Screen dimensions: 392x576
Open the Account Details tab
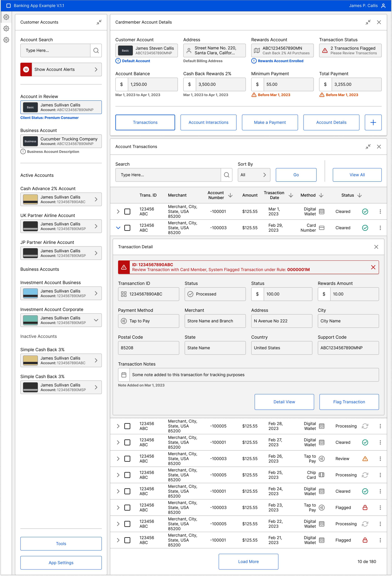(331, 122)
